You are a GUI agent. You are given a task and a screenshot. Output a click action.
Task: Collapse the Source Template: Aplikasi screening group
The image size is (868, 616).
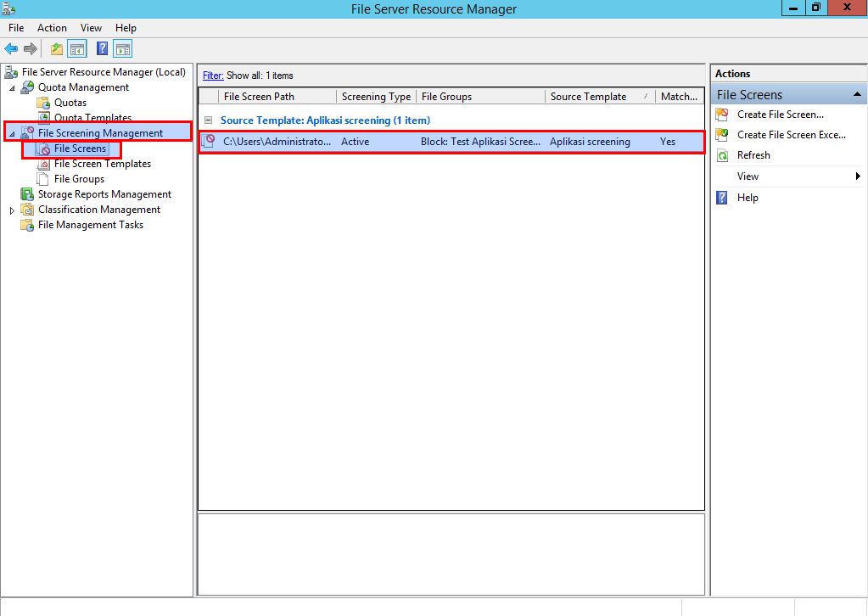coord(209,120)
